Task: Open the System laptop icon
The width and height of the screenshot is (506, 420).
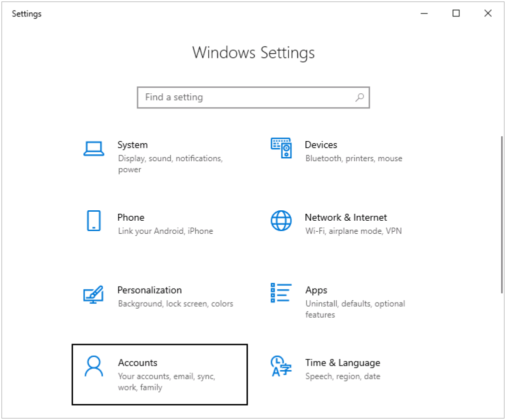Action: (93, 149)
